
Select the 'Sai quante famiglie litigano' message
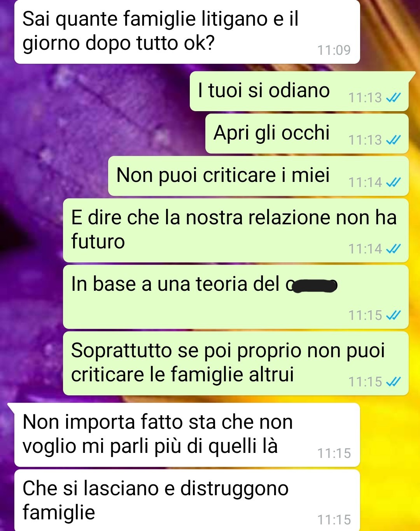point(187,31)
